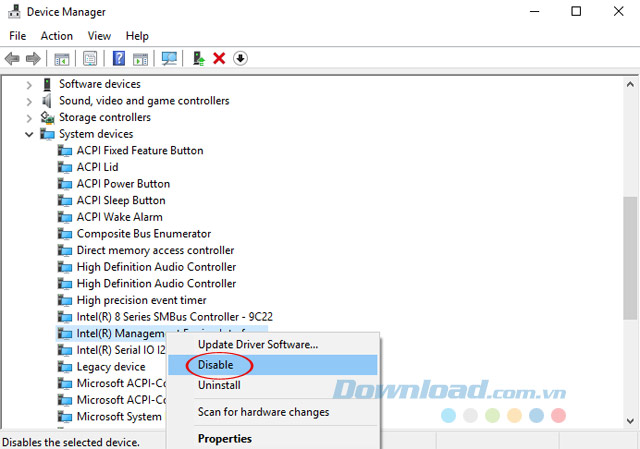
Task: Click the speaker icon of Sound controllers
Action: coord(47,100)
